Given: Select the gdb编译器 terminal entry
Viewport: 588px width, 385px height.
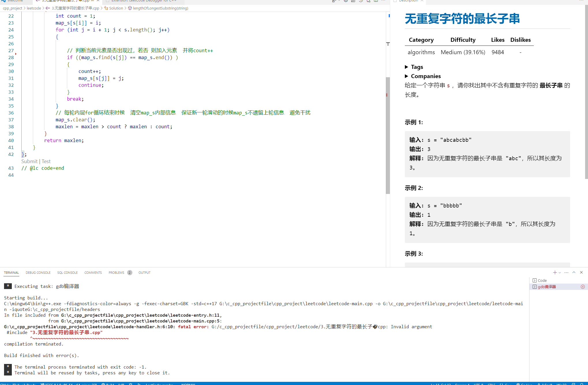Looking at the screenshot, I should (x=558, y=287).
